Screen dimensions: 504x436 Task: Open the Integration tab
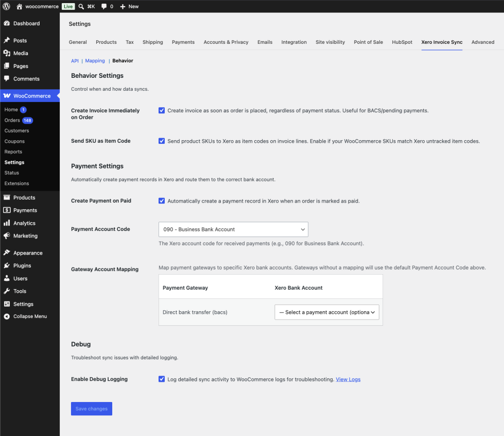click(x=294, y=42)
